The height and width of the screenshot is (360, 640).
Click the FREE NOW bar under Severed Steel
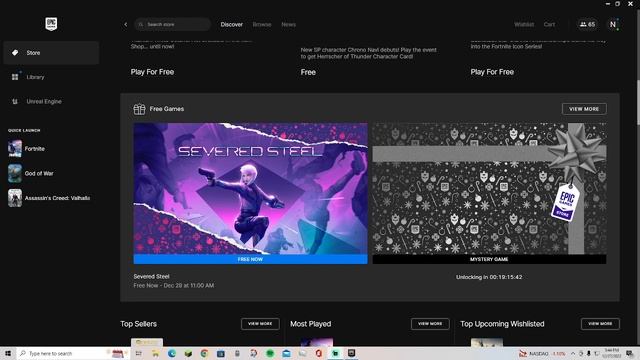(x=250, y=259)
